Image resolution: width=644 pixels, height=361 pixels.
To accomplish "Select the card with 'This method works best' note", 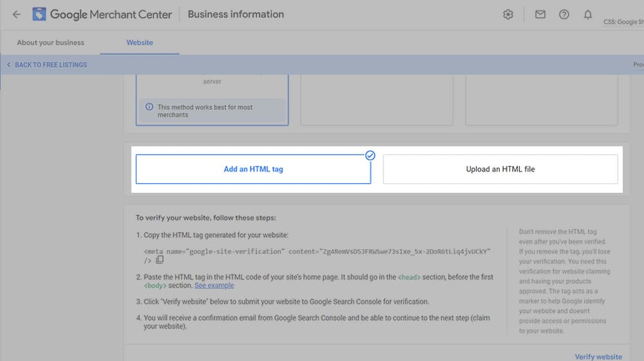I will coord(213,100).
